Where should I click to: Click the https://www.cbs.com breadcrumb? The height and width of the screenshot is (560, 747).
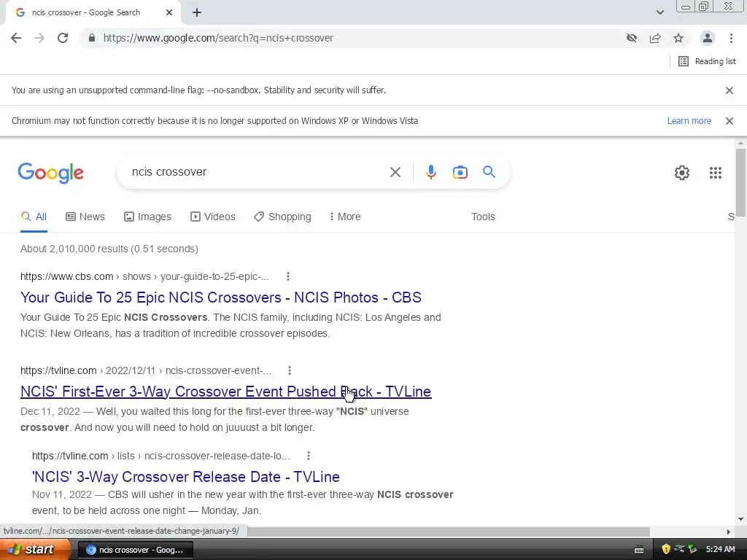(66, 276)
